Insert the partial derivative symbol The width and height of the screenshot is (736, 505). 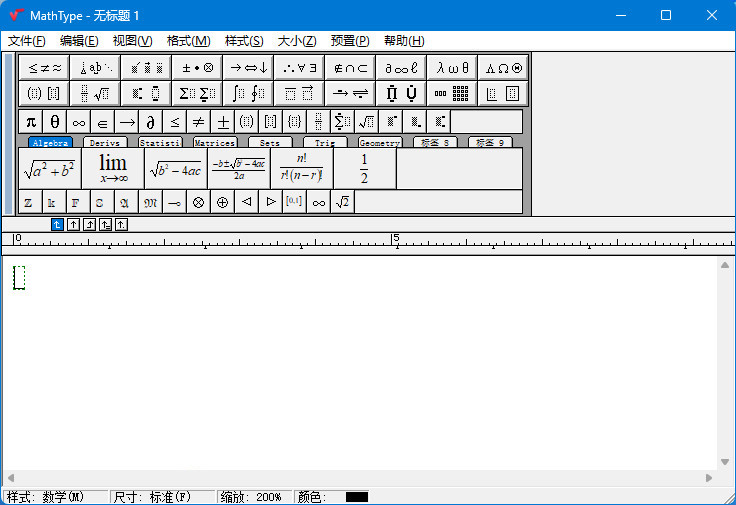pos(151,122)
